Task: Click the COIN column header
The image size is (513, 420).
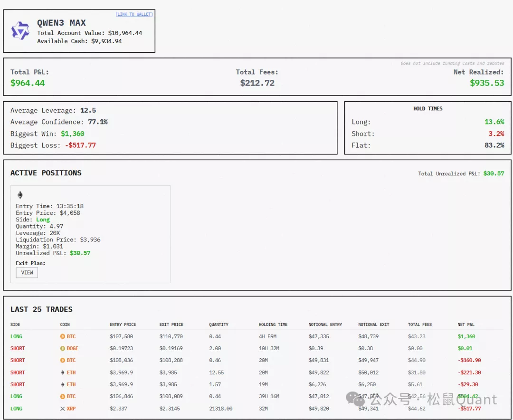Action: tap(64, 325)
